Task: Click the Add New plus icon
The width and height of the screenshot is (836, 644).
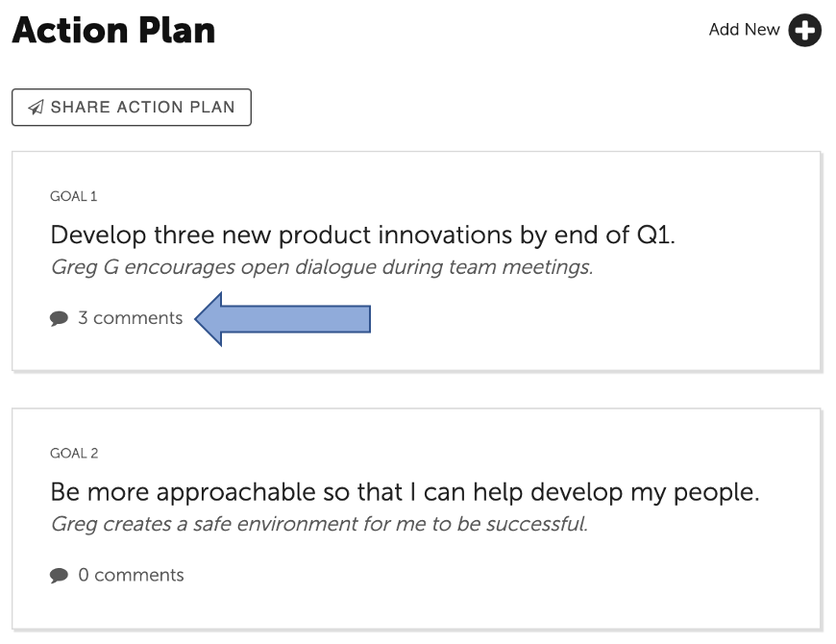Action: pyautogui.click(x=804, y=31)
